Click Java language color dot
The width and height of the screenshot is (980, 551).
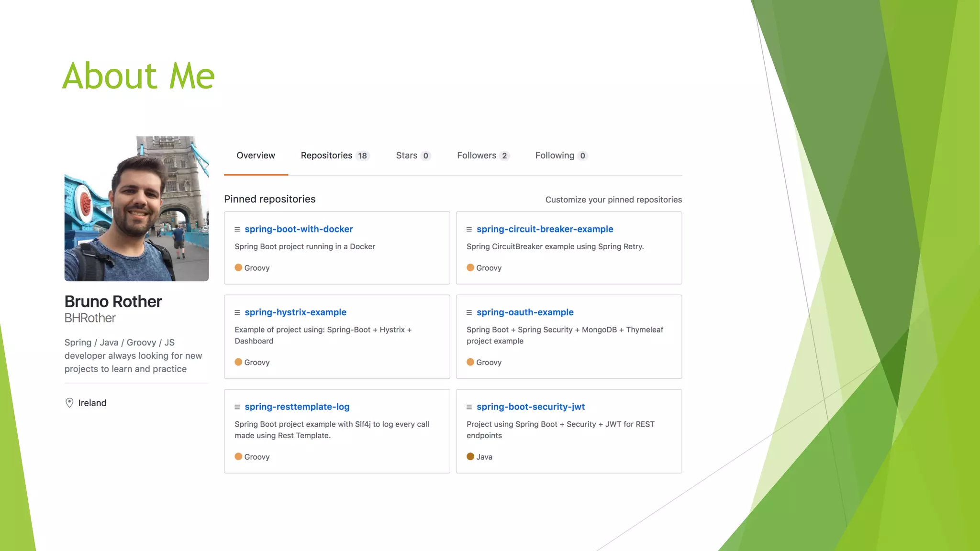tap(470, 456)
